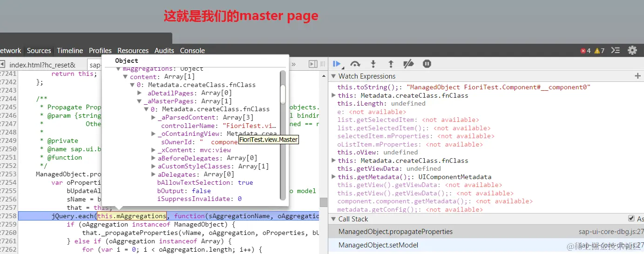Expand this.getMetadata() watch expression

point(333,177)
